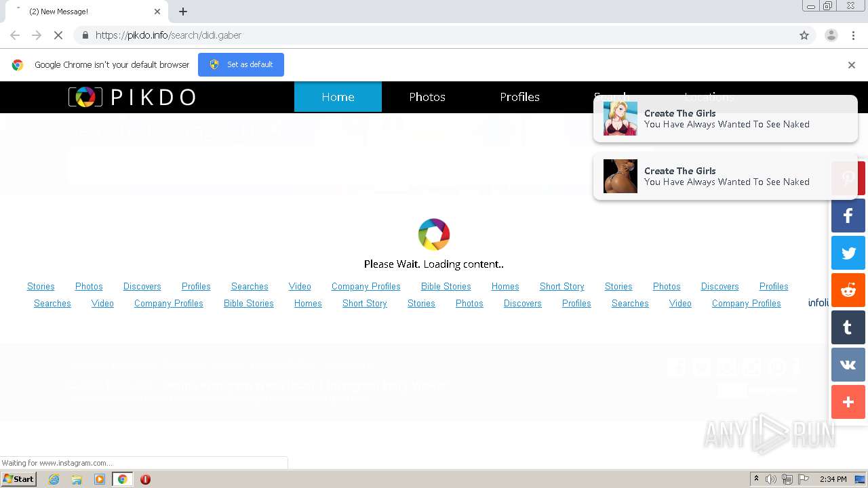868x488 pixels.
Task: Share the page on Facebook
Action: pos(848,216)
